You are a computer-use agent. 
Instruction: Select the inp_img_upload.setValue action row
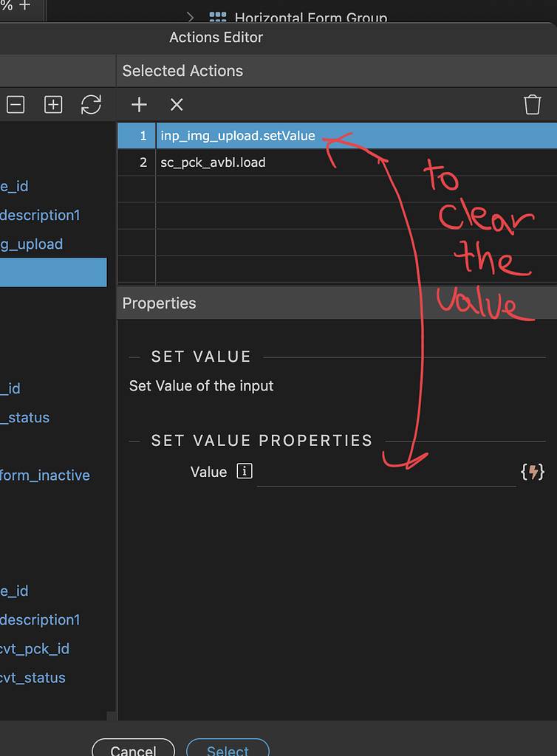(238, 135)
